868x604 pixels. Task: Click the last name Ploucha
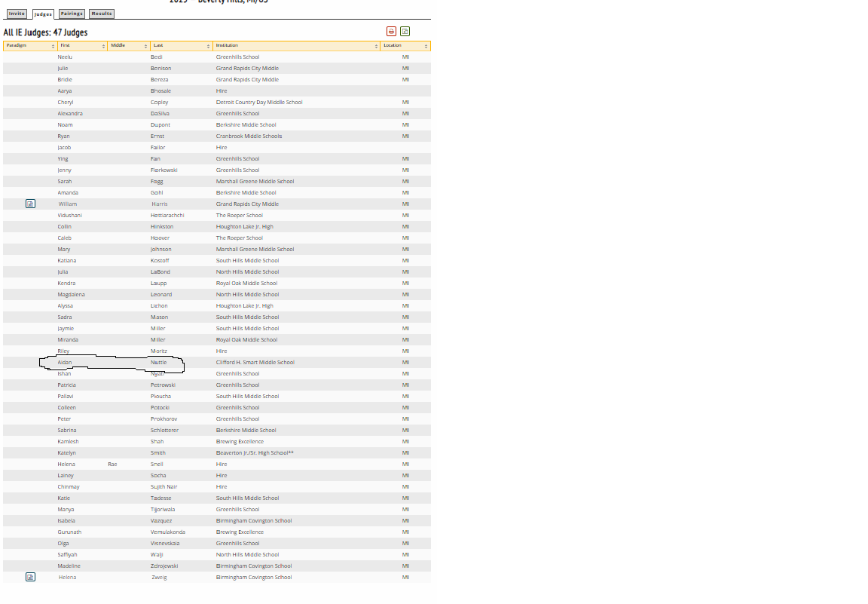(160, 396)
